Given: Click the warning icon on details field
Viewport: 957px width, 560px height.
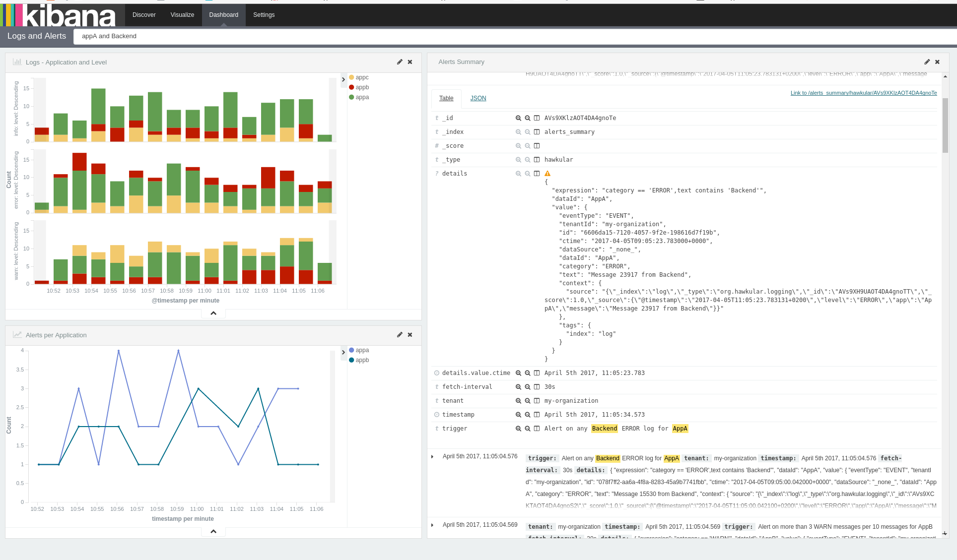Looking at the screenshot, I should click(x=547, y=174).
